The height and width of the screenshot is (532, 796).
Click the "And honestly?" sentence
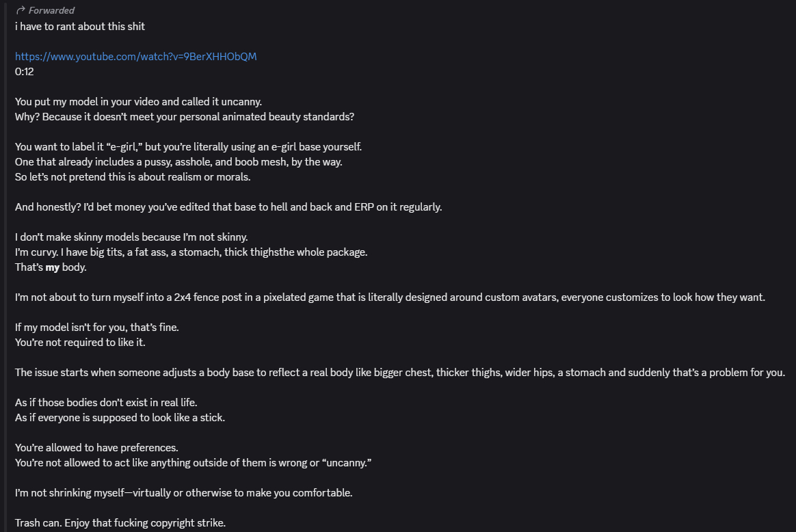pos(228,207)
